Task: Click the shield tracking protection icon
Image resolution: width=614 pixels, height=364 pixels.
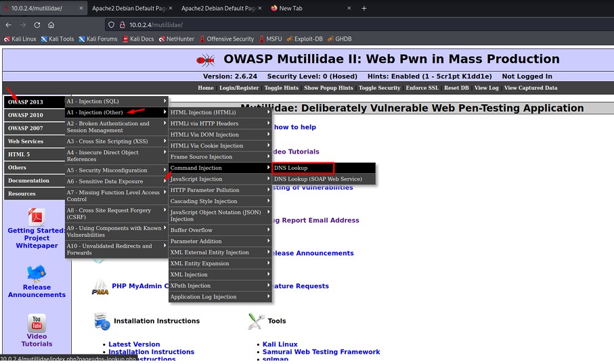Action: click(111, 24)
